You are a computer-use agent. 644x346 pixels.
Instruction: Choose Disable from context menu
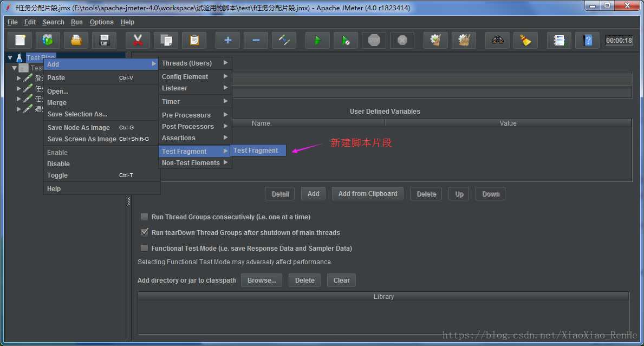point(101,164)
